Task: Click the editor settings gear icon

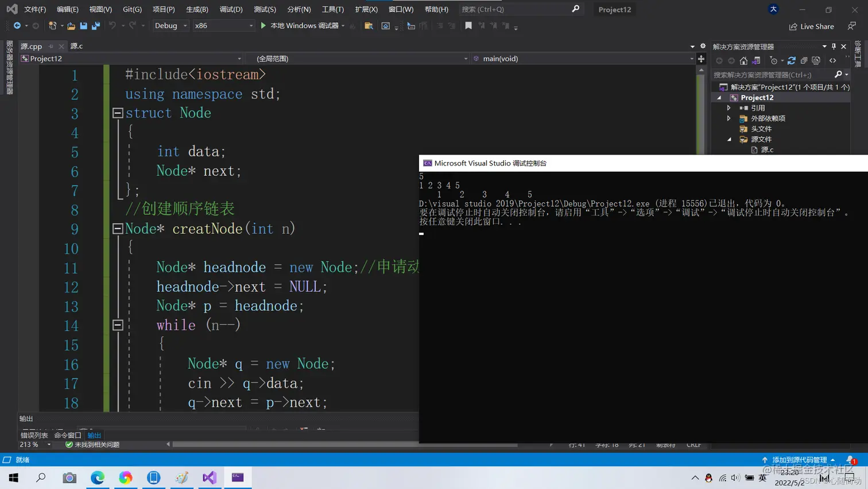Action: click(x=703, y=46)
